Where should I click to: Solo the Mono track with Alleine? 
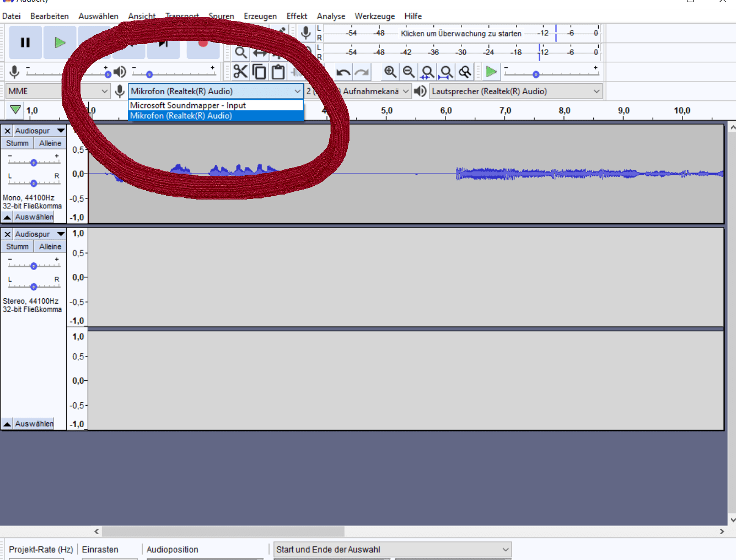tap(50, 143)
